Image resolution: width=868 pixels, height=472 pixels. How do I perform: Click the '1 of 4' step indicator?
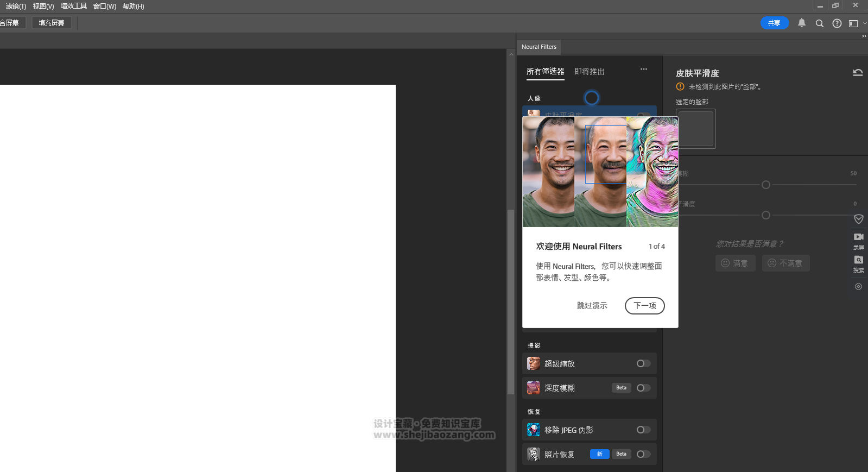tap(656, 247)
